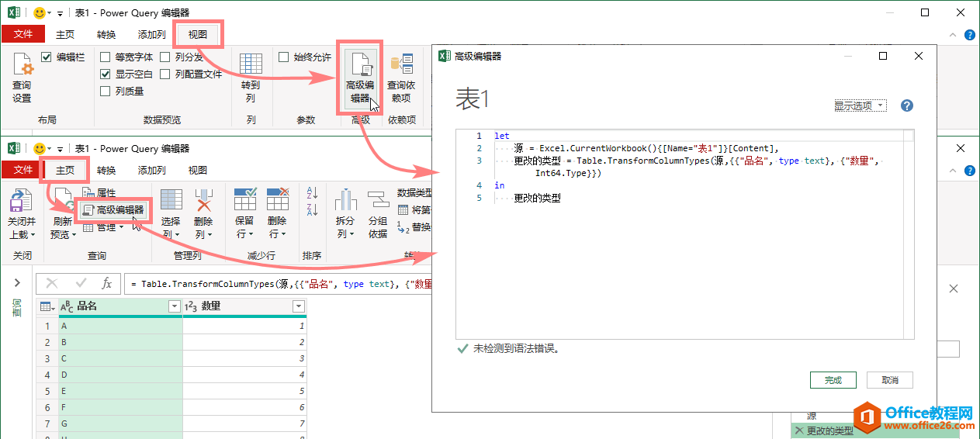Image resolution: width=980 pixels, height=439 pixels.
Task: Select the 更改的类型 applied step
Action: [x=875, y=430]
